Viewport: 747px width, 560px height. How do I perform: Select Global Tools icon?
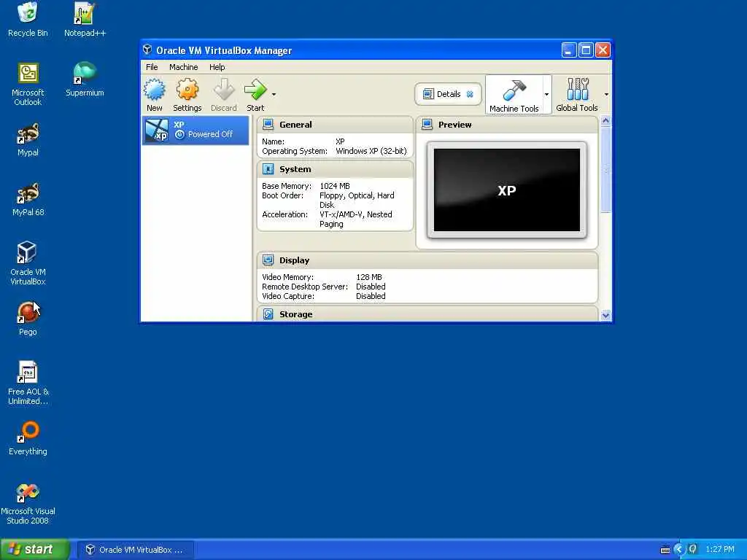578,90
